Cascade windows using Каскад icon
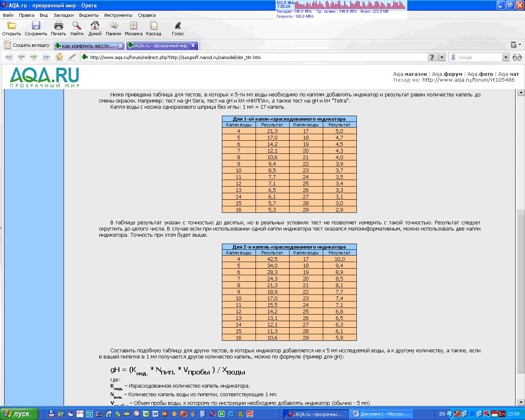This screenshot has width=525, height=420. (153, 26)
